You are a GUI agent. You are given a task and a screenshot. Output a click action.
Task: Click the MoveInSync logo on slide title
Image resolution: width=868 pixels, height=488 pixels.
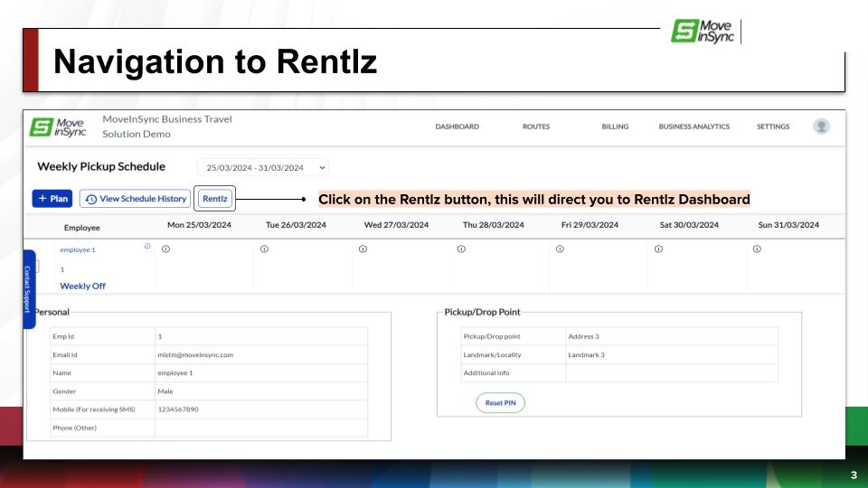(703, 31)
